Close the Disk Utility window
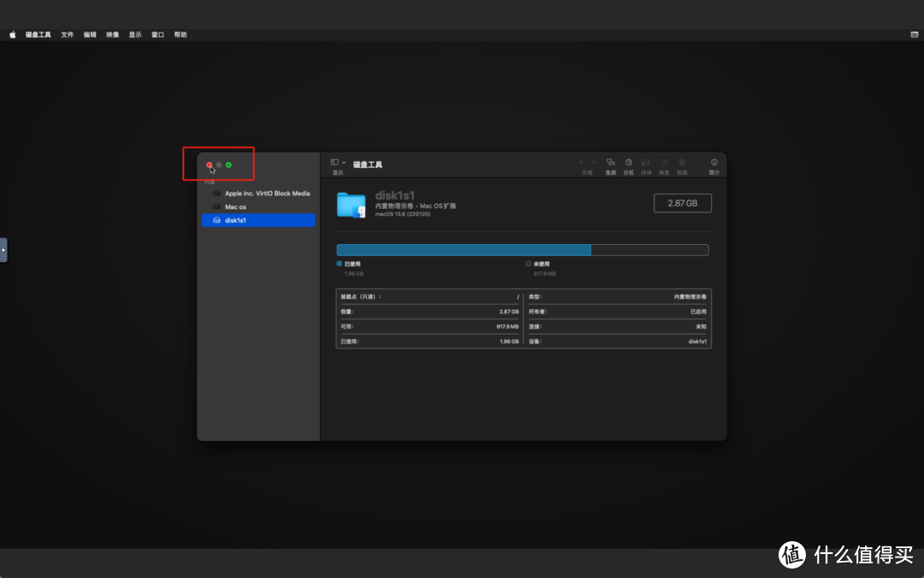Image resolution: width=924 pixels, height=578 pixels. click(210, 164)
